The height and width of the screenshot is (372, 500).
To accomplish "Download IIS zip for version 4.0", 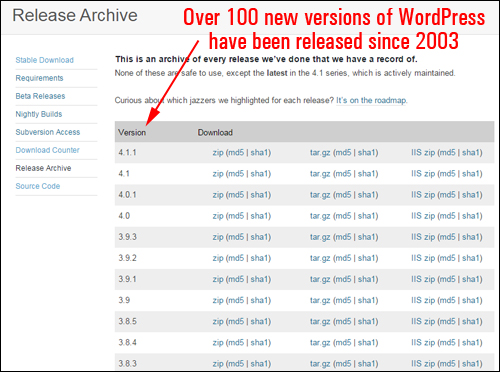I will (423, 216).
